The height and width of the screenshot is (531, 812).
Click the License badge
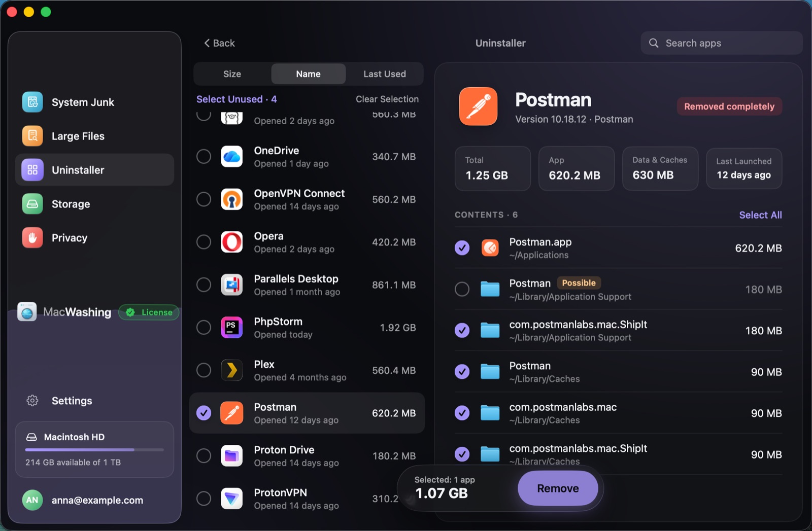pos(149,312)
